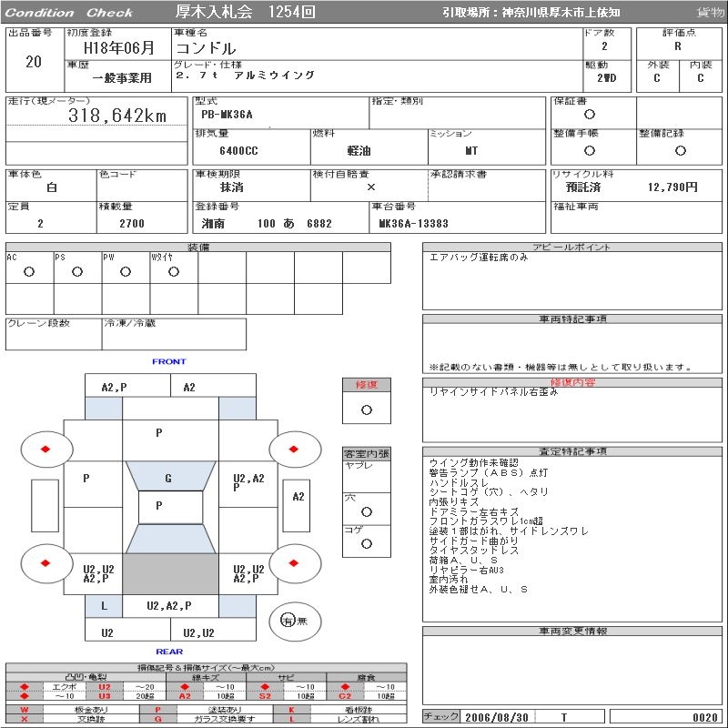The image size is (728, 728).
Task: Select the windshield panel marked G
Action: click(x=168, y=478)
